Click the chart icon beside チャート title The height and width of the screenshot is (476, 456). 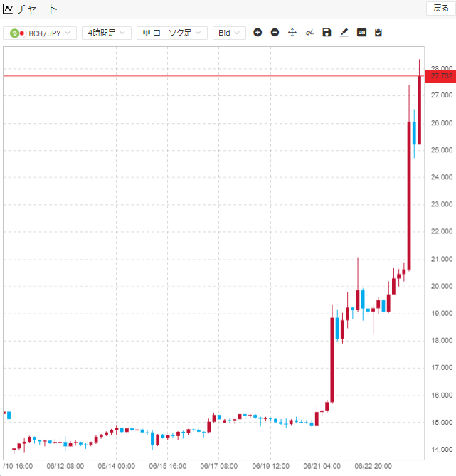pyautogui.click(x=8, y=9)
